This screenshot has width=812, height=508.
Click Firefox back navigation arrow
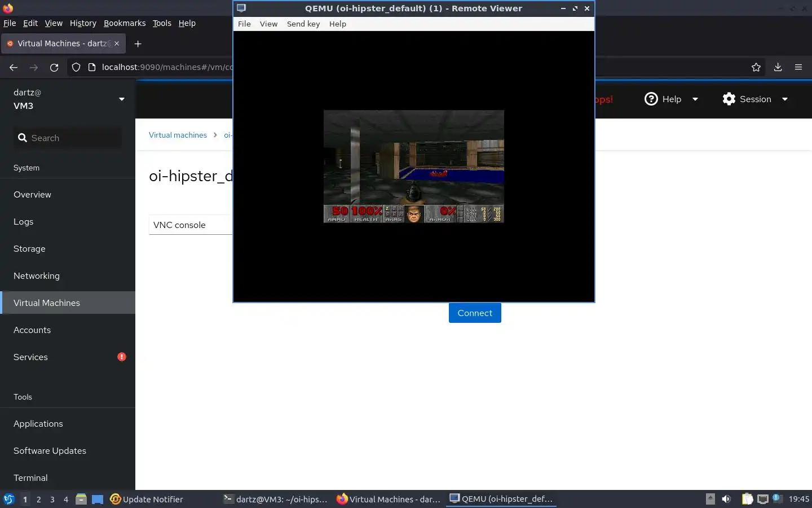[x=14, y=67]
